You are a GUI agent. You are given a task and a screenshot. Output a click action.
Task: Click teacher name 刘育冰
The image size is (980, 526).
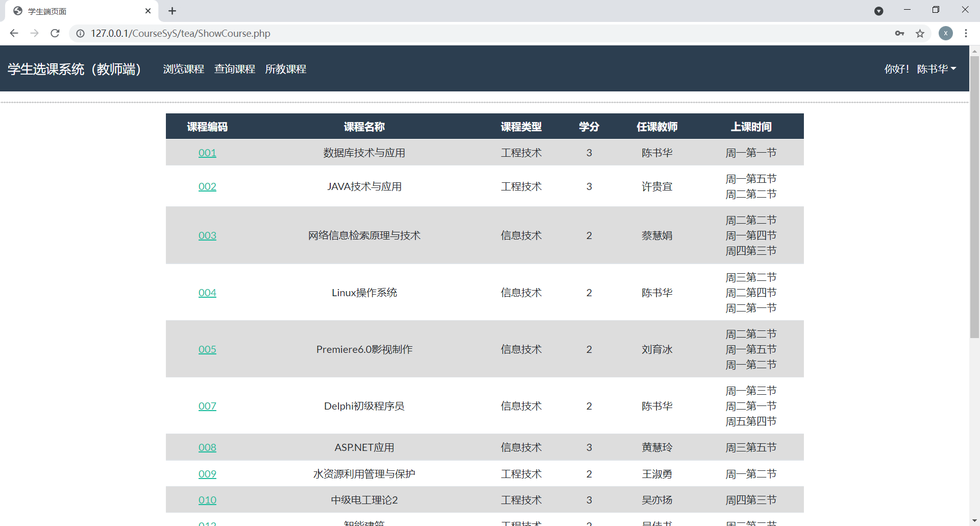tap(657, 349)
